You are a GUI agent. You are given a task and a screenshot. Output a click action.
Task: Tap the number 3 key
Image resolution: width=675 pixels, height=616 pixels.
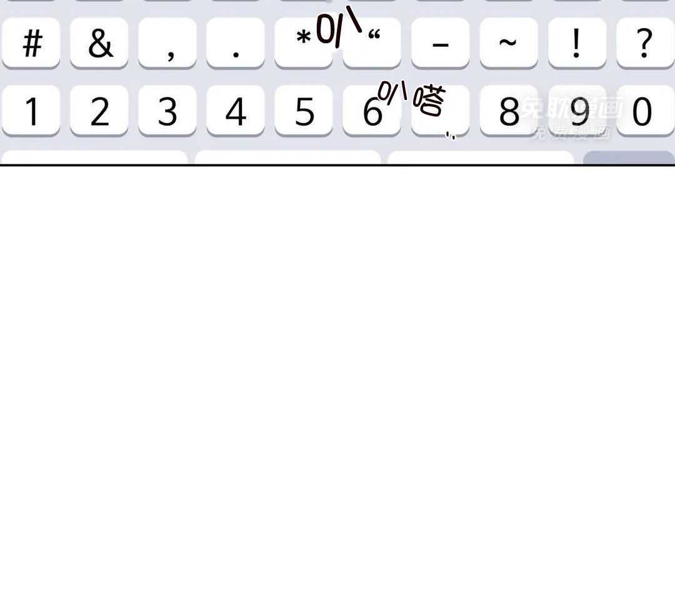pos(167,111)
